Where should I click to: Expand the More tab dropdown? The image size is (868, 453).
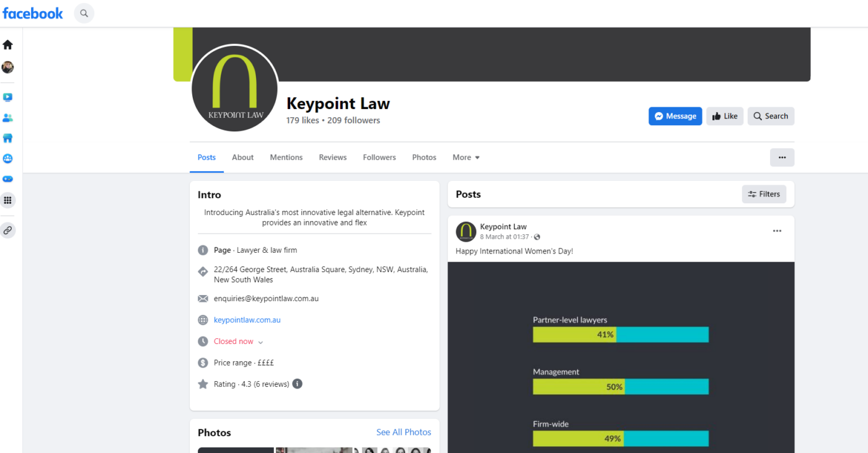tap(466, 157)
